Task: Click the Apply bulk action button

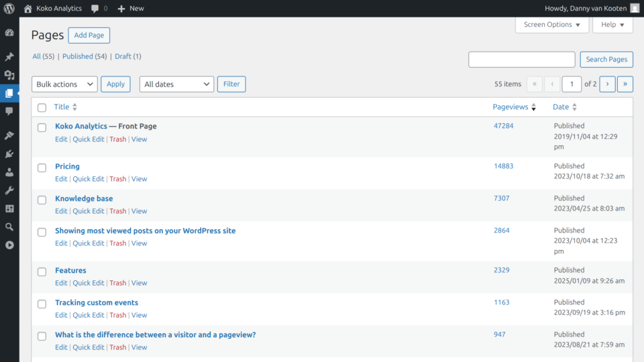Action: (115, 84)
